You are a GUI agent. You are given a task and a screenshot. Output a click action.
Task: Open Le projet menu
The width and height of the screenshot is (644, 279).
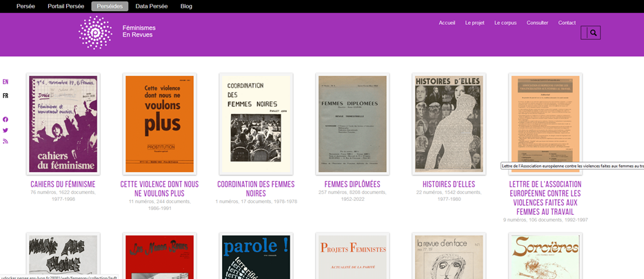coord(474,23)
